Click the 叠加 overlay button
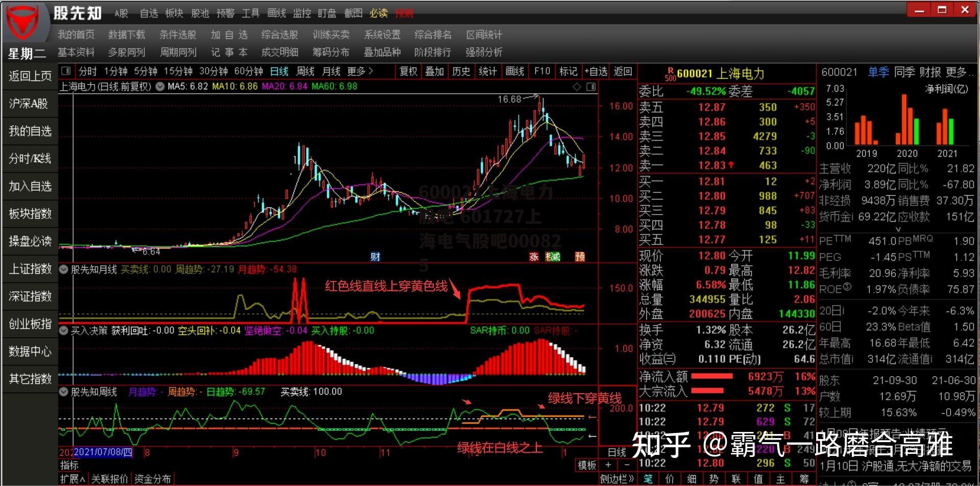980x486 pixels. (x=435, y=71)
